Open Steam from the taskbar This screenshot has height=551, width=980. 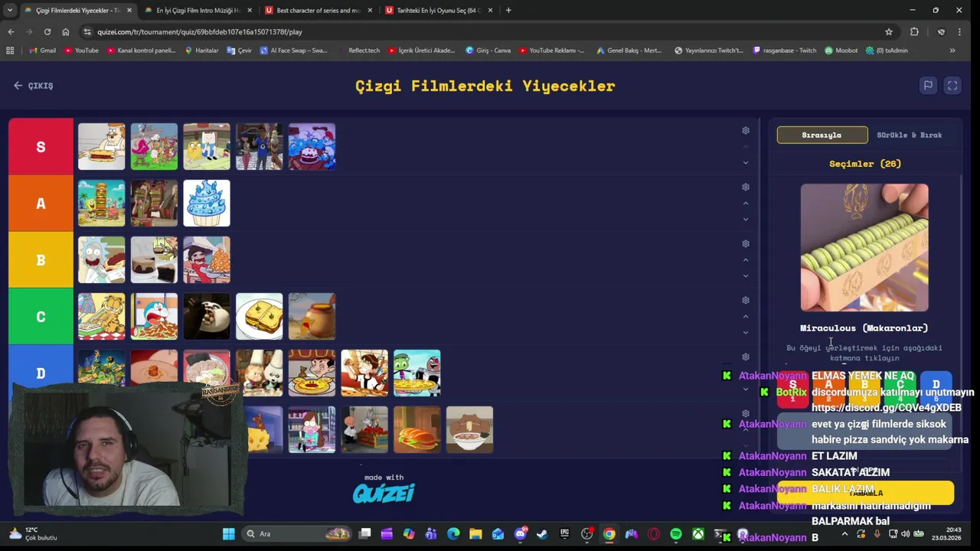(543, 534)
